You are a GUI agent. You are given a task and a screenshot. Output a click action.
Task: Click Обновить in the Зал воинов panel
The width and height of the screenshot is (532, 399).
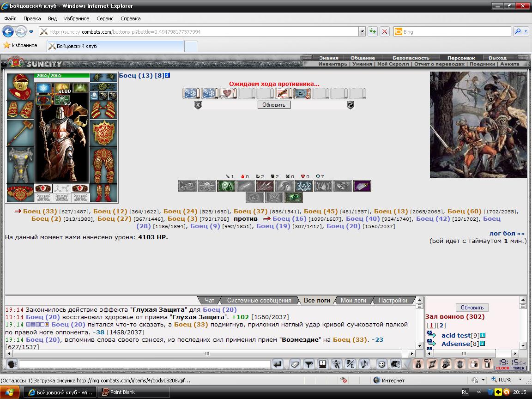pyautogui.click(x=472, y=308)
